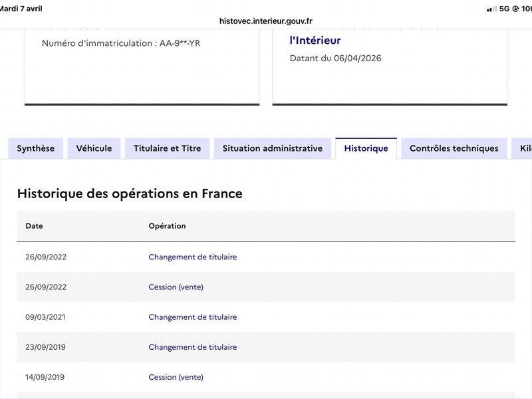Viewport: 532px width, 399px height.
Task: Click the active Historique tab
Action: (x=366, y=148)
